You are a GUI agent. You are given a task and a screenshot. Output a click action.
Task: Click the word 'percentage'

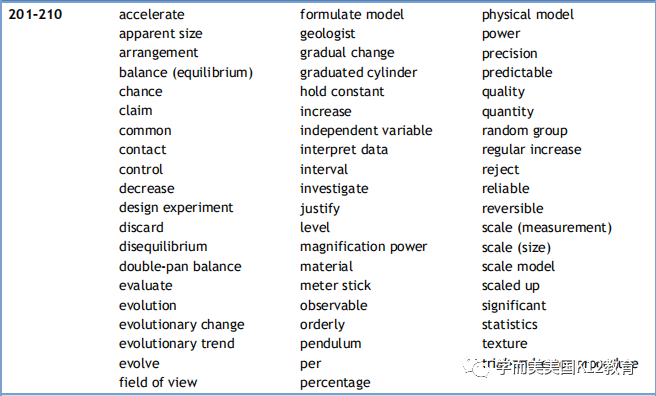coord(335,383)
